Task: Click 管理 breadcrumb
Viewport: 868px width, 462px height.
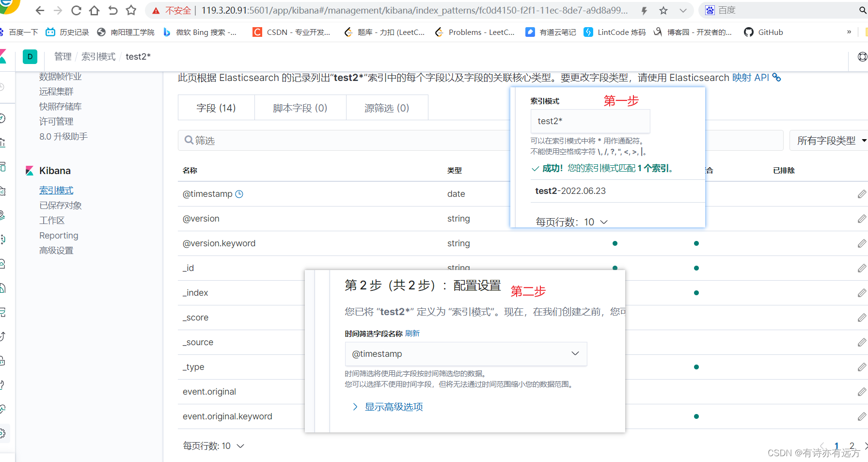Action: 63,57
